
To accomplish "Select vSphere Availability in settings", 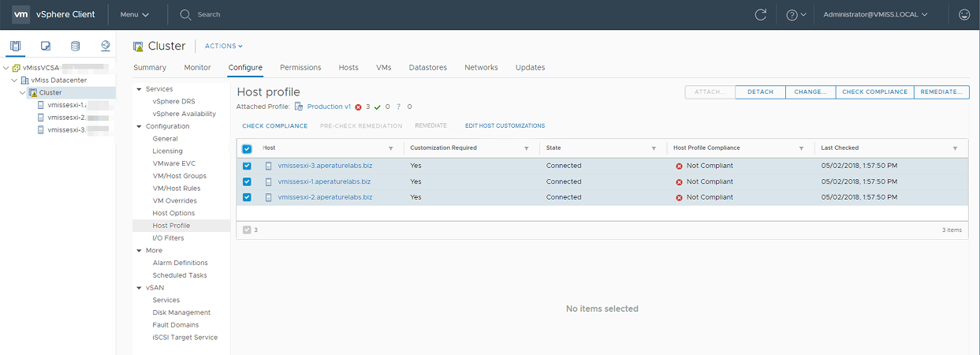I will pos(184,114).
